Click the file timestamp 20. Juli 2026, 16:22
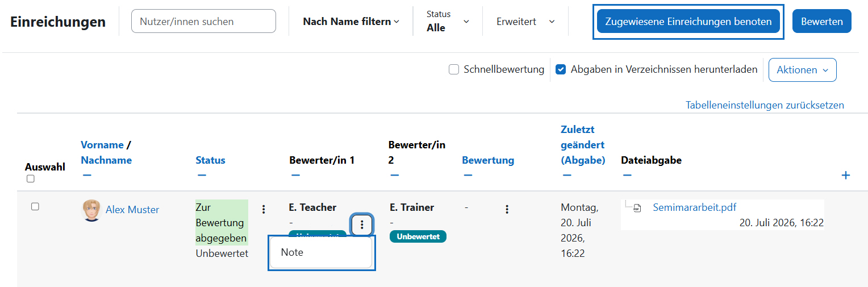This screenshot has width=868, height=287. coord(782,223)
